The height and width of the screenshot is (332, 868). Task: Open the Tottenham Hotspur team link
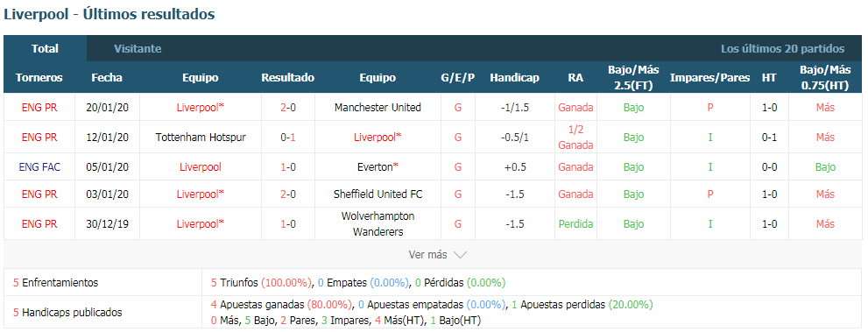click(x=201, y=138)
